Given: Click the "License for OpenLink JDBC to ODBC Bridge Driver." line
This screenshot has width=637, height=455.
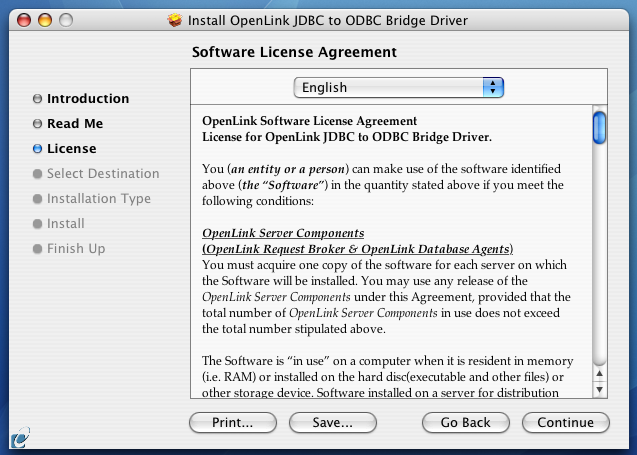Looking at the screenshot, I should tap(347, 137).
